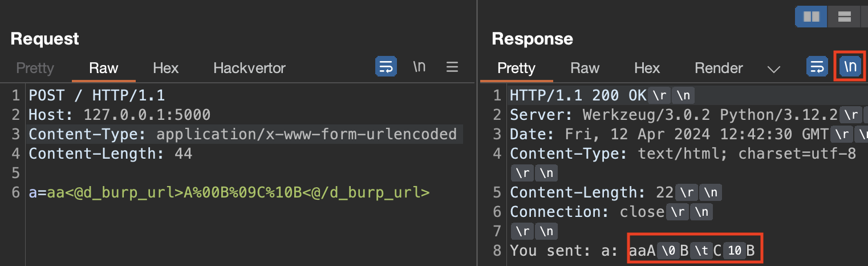868x266 pixels.
Task: Show the Response Render tab
Action: point(719,68)
